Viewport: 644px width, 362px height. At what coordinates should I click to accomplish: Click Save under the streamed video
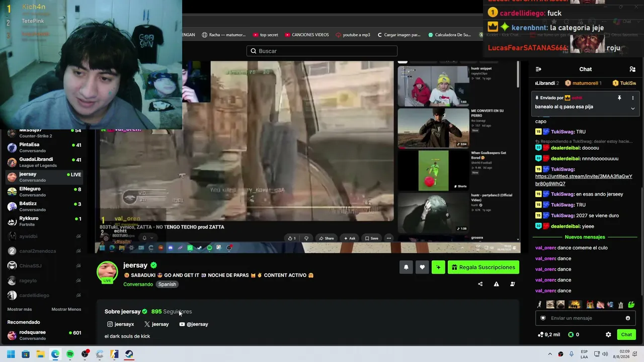371,238
